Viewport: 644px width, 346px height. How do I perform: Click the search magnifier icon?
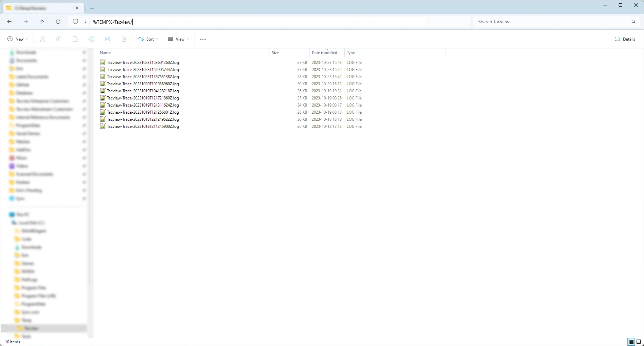pyautogui.click(x=634, y=22)
